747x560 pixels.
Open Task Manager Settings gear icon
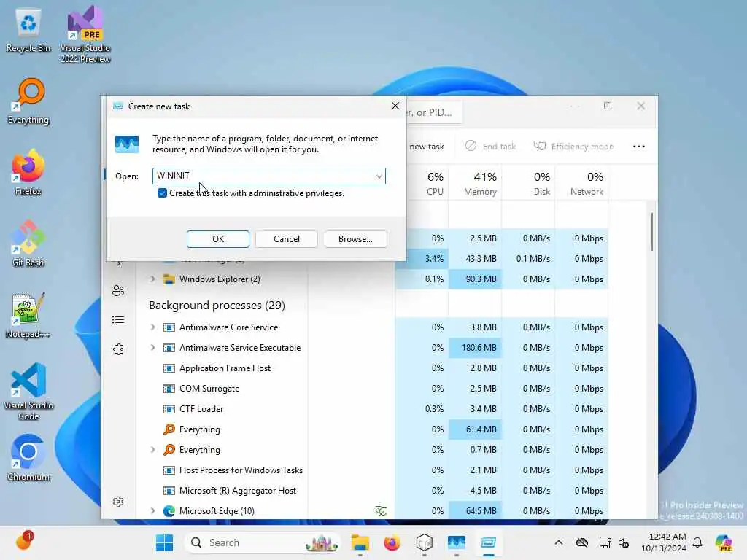118,502
